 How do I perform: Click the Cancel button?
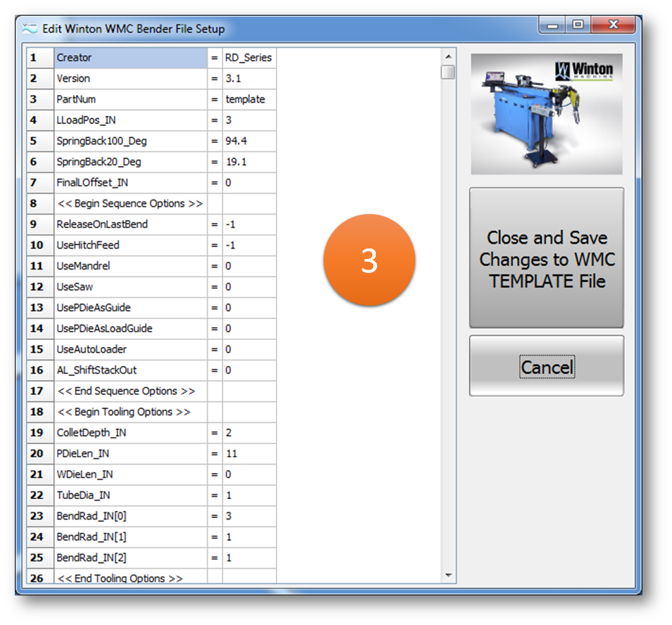[x=547, y=366]
